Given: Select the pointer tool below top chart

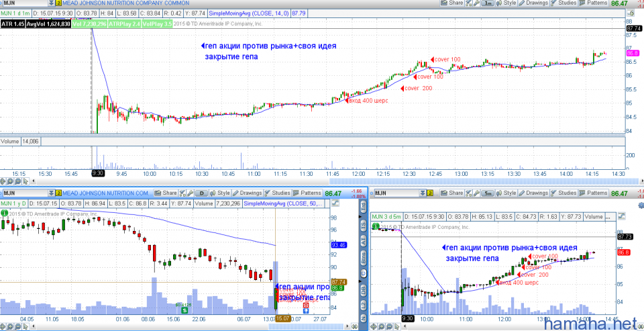Looking at the screenshot, I should (25, 181).
